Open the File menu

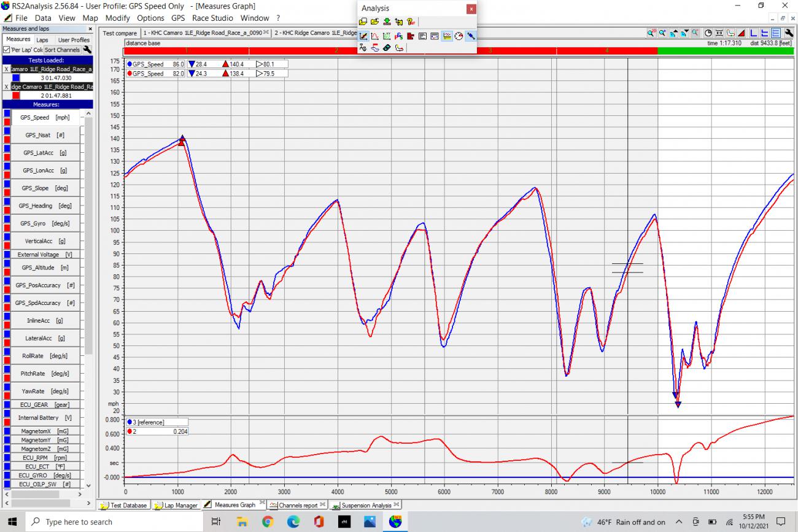21,18
